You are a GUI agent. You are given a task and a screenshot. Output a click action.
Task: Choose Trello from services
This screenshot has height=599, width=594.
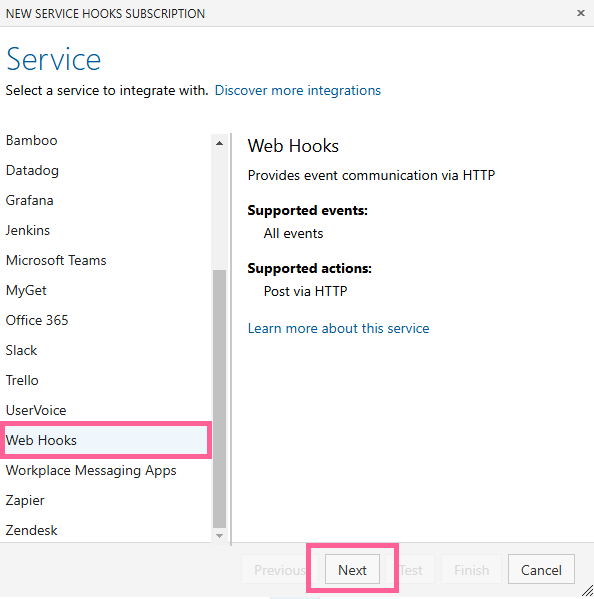(105, 380)
